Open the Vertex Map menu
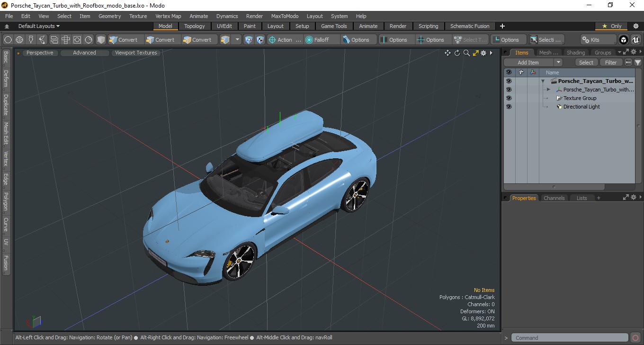Viewport: 644px width, 345px height. 168,16
